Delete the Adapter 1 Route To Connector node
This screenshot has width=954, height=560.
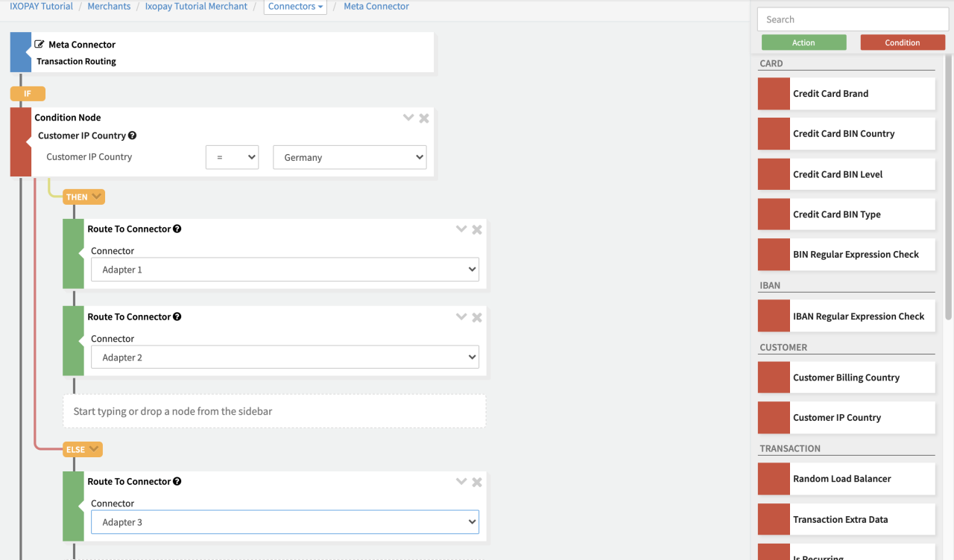point(477,229)
